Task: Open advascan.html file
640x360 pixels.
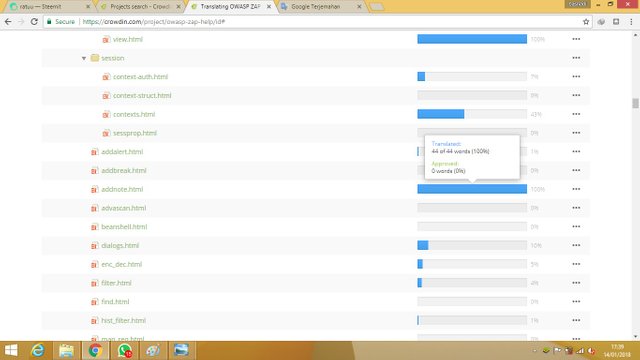Action: [124, 208]
